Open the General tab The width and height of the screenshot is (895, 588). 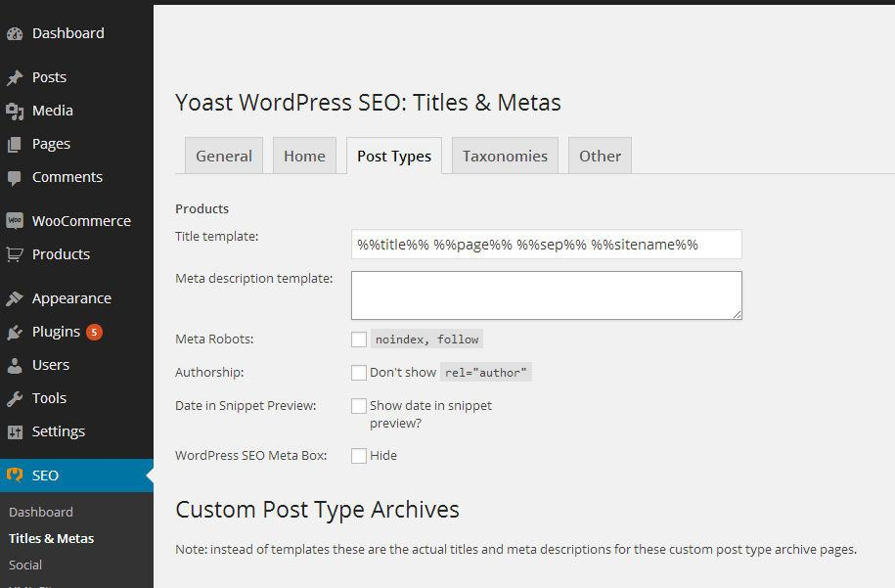click(x=224, y=157)
